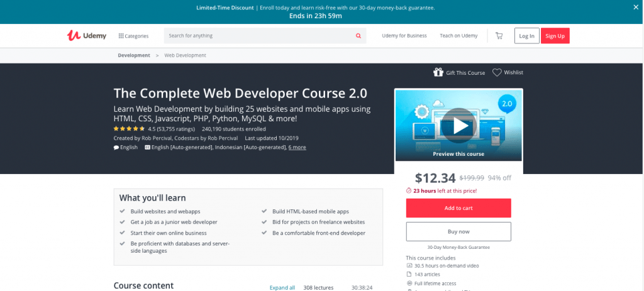644x291 pixels.
Task: Submit search with the magnifier icon
Action: point(358,36)
